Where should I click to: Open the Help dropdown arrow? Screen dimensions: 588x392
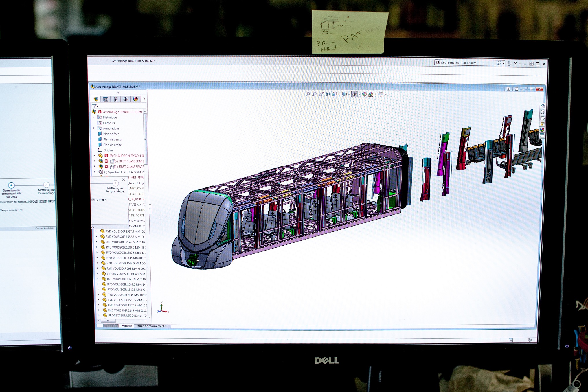(x=520, y=64)
